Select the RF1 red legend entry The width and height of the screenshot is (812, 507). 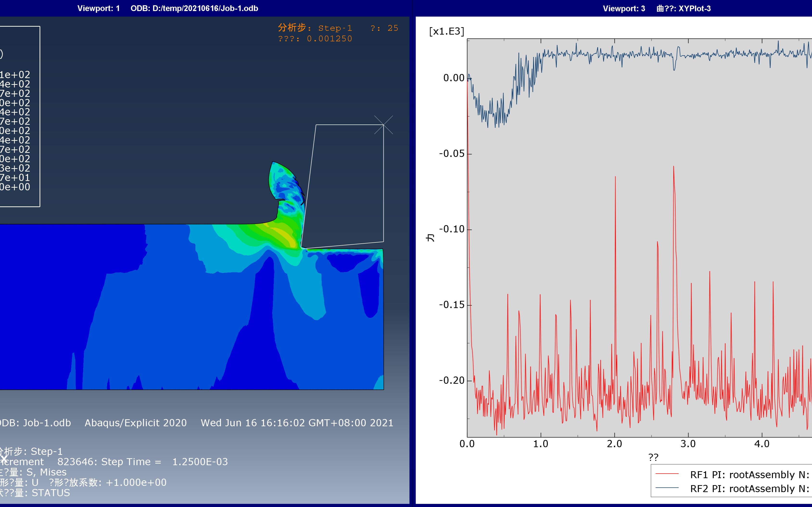pos(731,475)
